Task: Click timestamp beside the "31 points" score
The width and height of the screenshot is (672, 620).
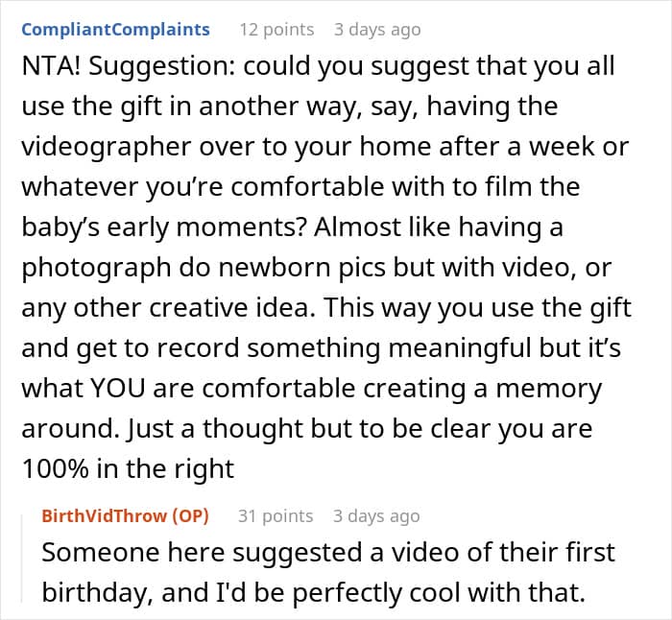Action: (x=376, y=515)
